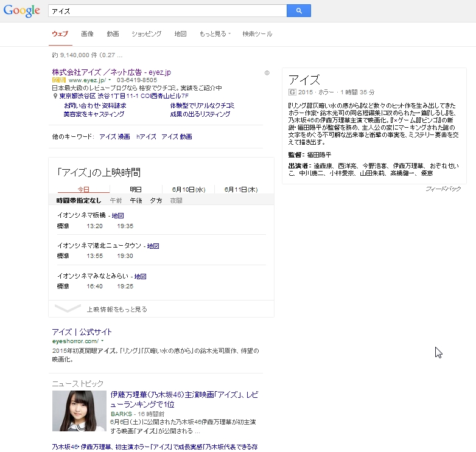Click the フィードバック link under the movie panel
This screenshot has width=476, height=452.
443,189
